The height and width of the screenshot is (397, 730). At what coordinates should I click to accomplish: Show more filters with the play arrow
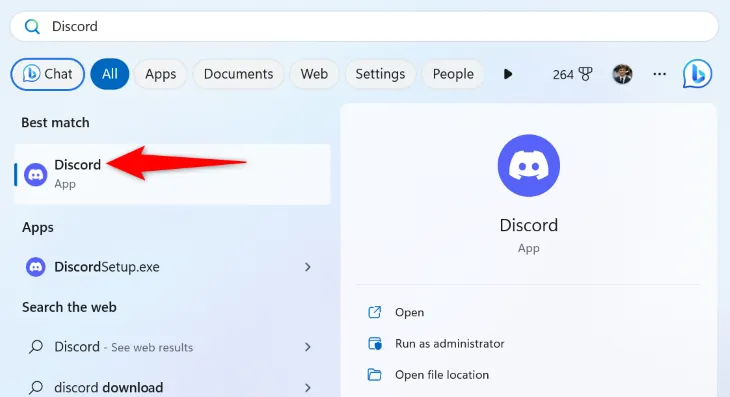(x=508, y=74)
